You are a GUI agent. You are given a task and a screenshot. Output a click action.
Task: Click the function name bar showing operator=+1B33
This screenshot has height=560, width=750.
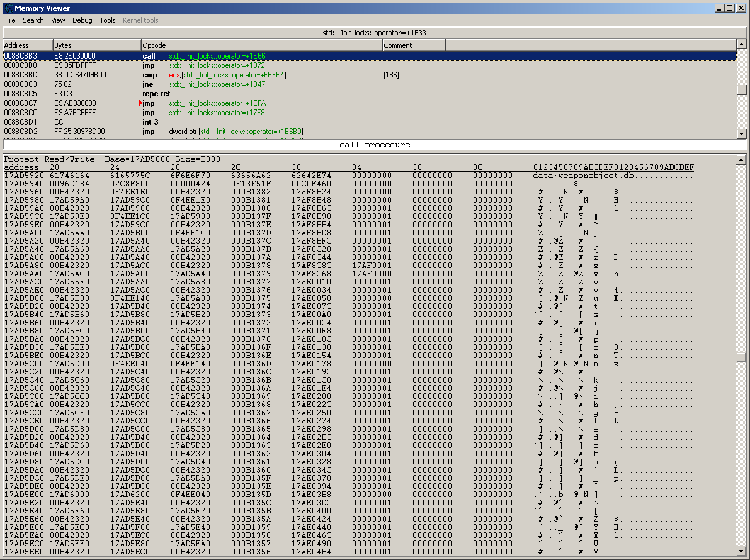(374, 32)
